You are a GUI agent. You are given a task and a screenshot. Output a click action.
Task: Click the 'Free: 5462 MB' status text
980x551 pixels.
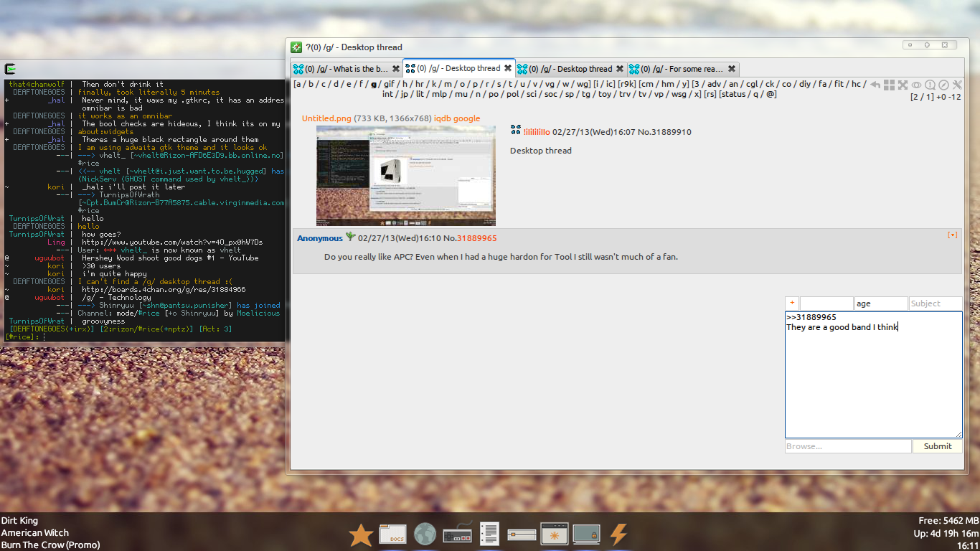pos(948,520)
